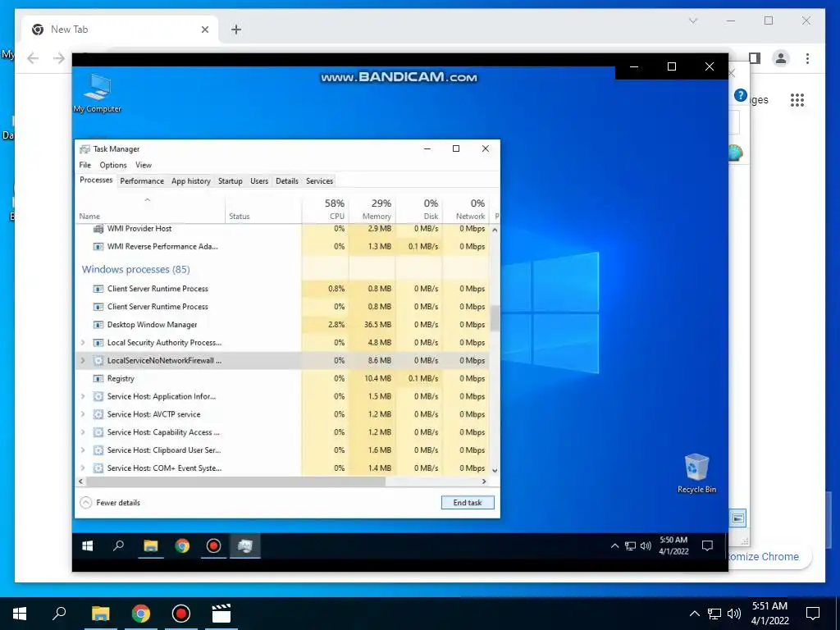Image resolution: width=840 pixels, height=630 pixels.
Task: Select WMI Provider Host row
Action: [x=282, y=229]
